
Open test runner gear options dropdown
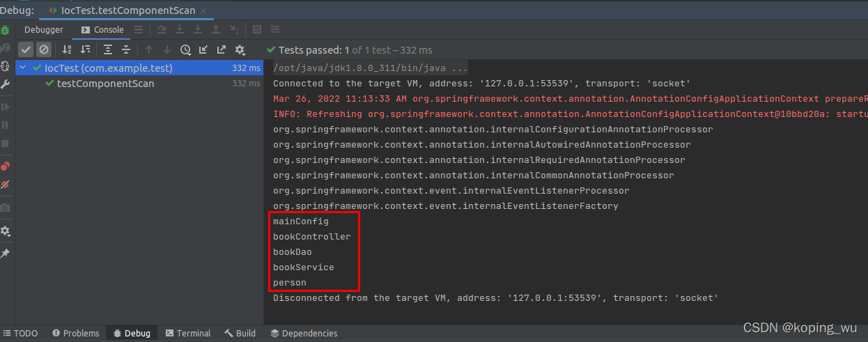click(x=240, y=49)
